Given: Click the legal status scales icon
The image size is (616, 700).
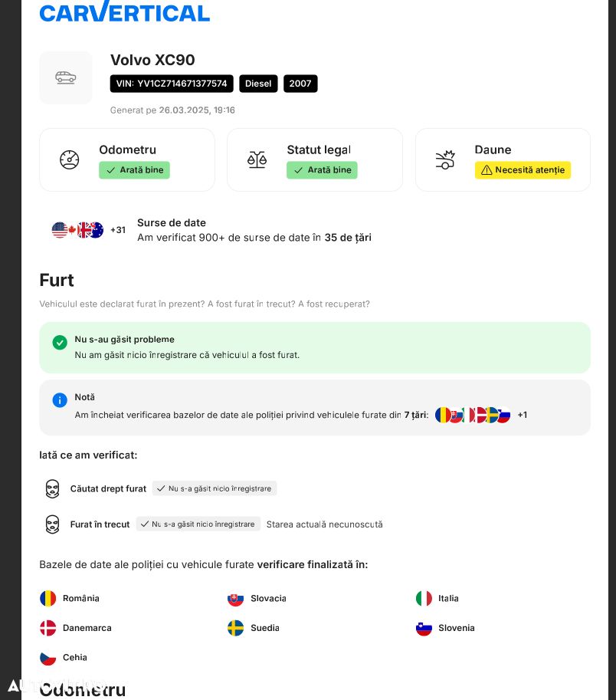Looking at the screenshot, I should click(x=257, y=159).
